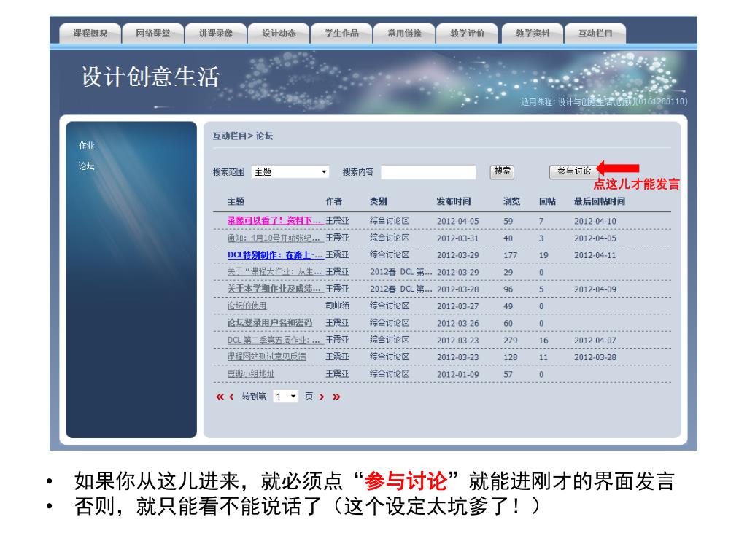Screen dimensions: 747x560
Task: Open the 讲课录像 tab
Action: tap(216, 34)
